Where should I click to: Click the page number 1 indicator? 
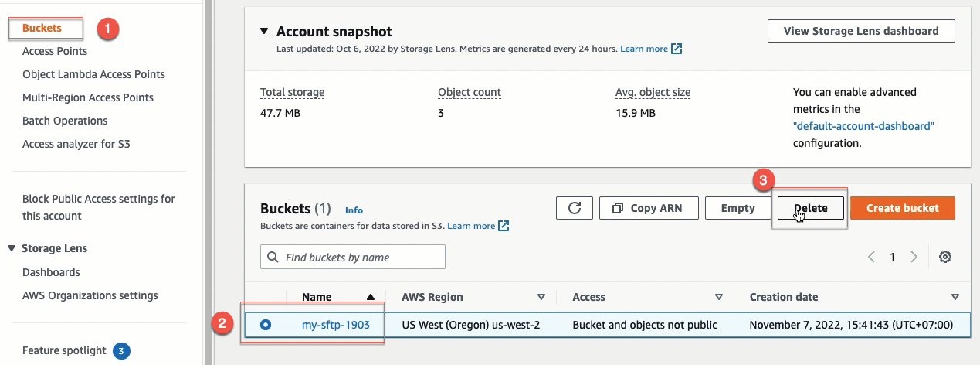[893, 258]
